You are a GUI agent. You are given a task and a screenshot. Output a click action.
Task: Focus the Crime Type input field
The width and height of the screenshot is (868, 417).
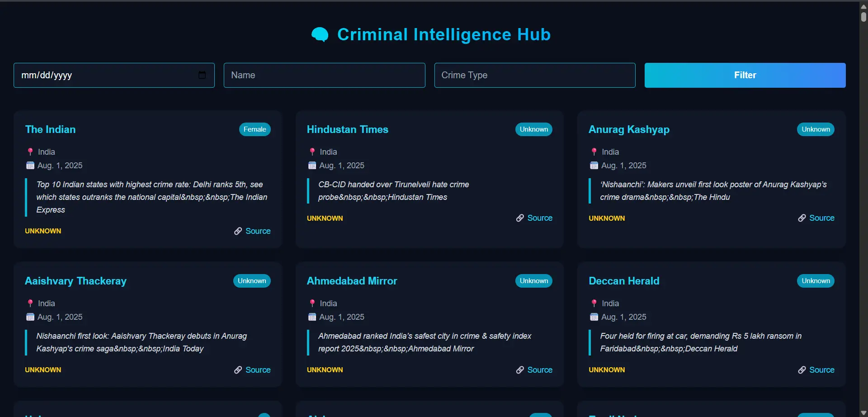point(534,75)
